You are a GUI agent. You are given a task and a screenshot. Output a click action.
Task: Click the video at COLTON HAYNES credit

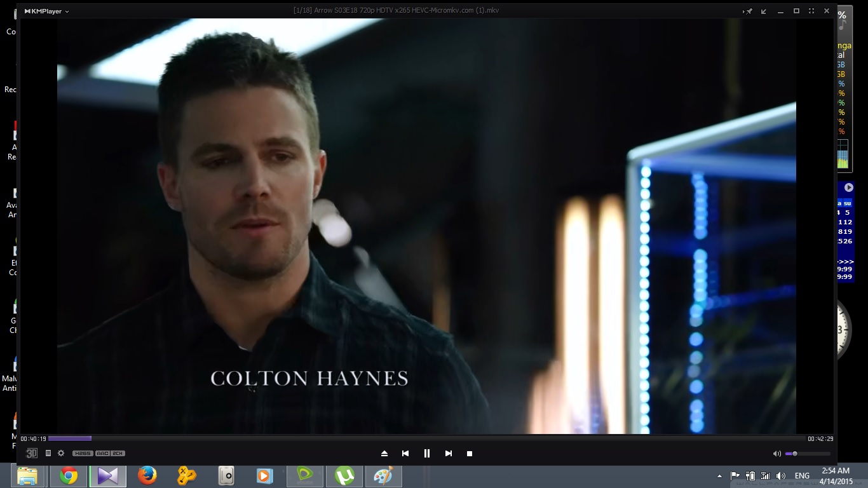click(309, 379)
